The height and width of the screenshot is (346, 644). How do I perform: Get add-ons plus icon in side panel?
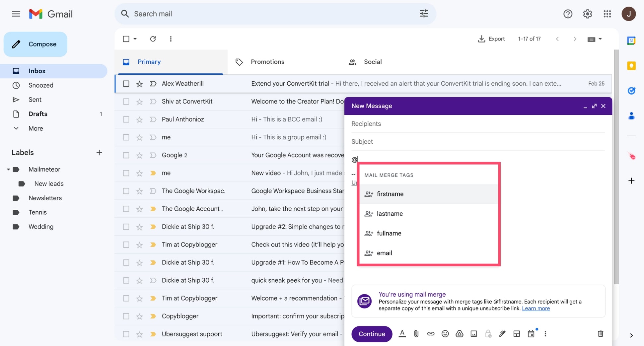pyautogui.click(x=631, y=181)
